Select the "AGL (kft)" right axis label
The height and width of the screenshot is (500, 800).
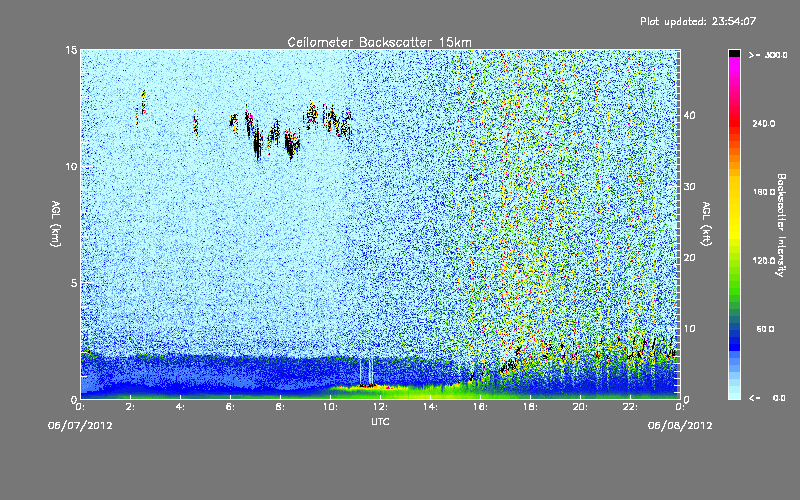706,224
